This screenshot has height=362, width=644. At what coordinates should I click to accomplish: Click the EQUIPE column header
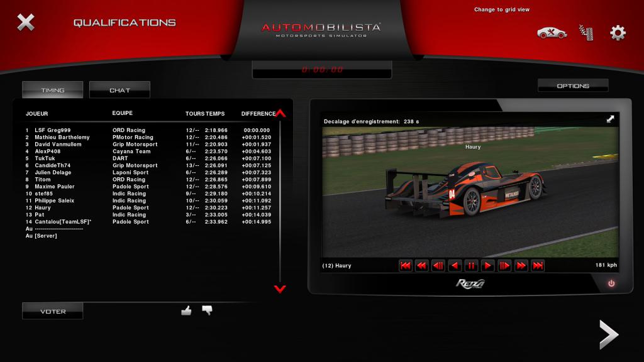[123, 113]
